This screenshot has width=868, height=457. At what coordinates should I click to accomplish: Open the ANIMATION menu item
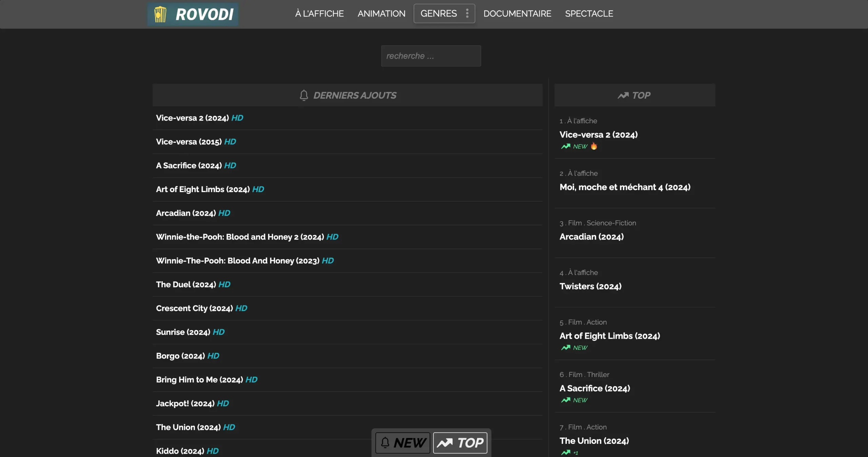(381, 14)
